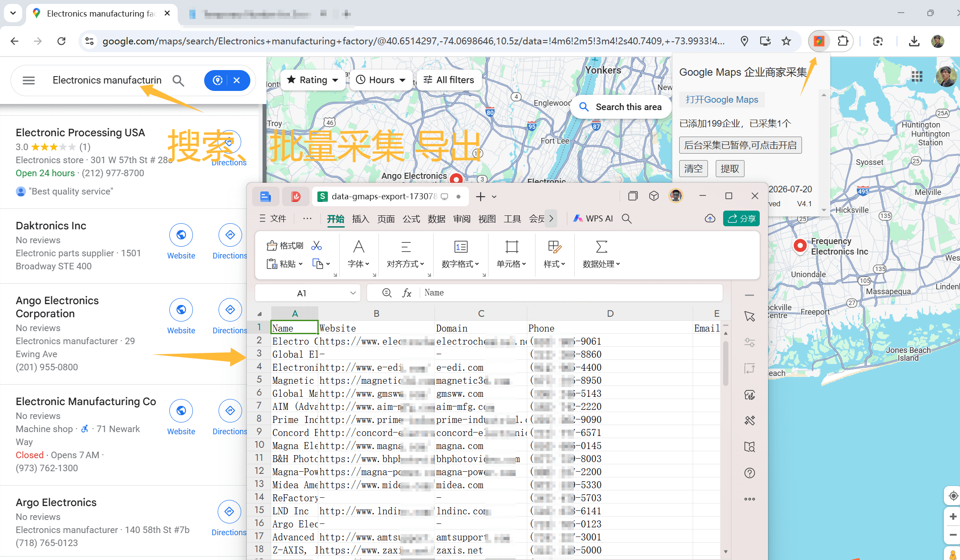960x560 pixels.
Task: Select column B header
Action: (x=376, y=313)
